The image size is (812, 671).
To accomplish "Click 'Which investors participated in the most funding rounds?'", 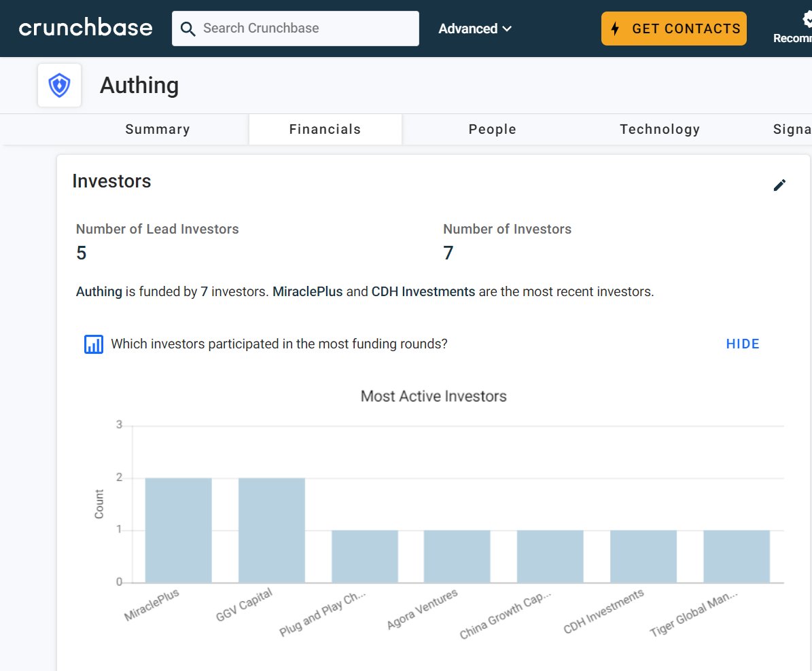I will pyautogui.click(x=279, y=344).
